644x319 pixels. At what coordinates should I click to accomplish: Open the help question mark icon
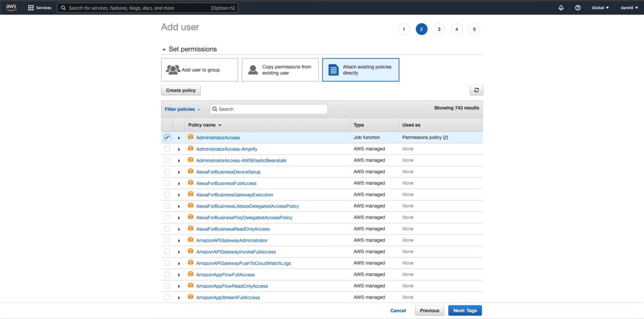point(578,8)
